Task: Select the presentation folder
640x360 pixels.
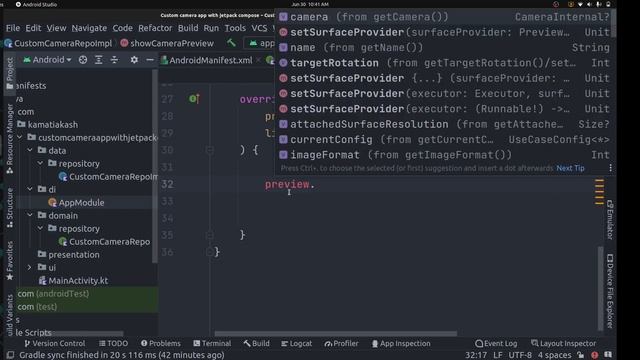Action: 69,255
